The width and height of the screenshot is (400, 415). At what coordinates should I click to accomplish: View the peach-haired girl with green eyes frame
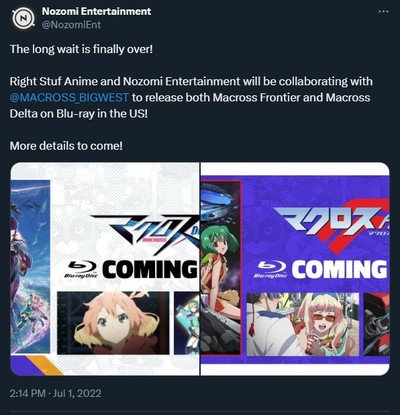[113, 323]
